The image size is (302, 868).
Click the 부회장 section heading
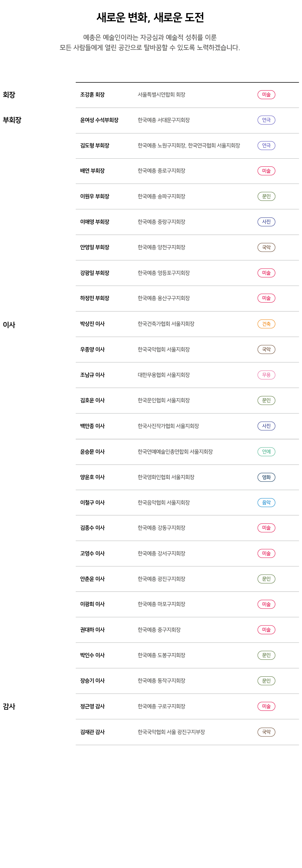[12, 120]
